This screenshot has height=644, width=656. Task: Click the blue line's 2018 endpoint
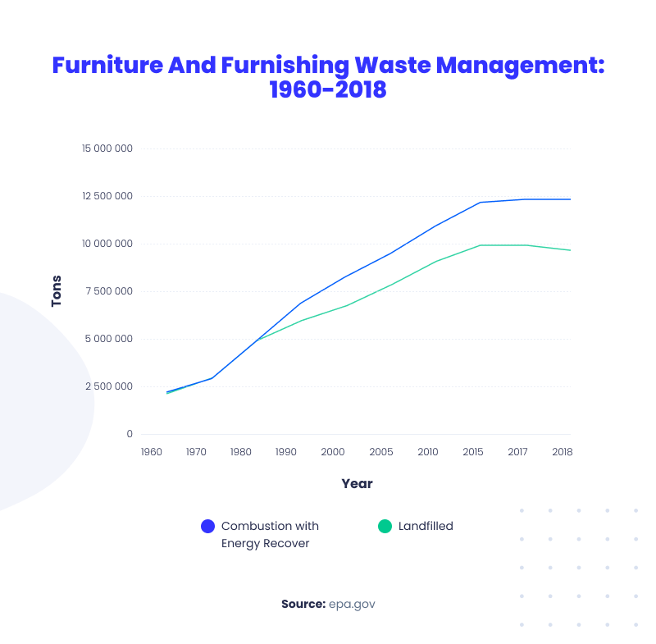(570, 199)
